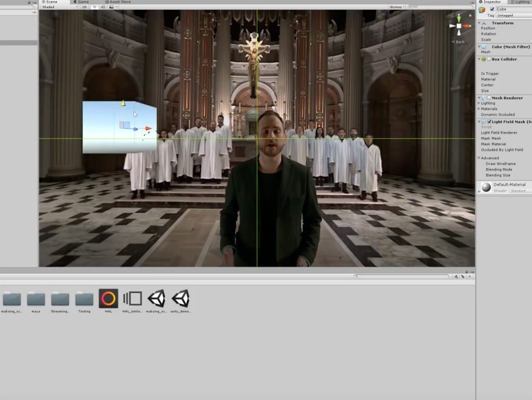
Task: Open the masking_sc Unity scene asset
Action: pos(156,299)
